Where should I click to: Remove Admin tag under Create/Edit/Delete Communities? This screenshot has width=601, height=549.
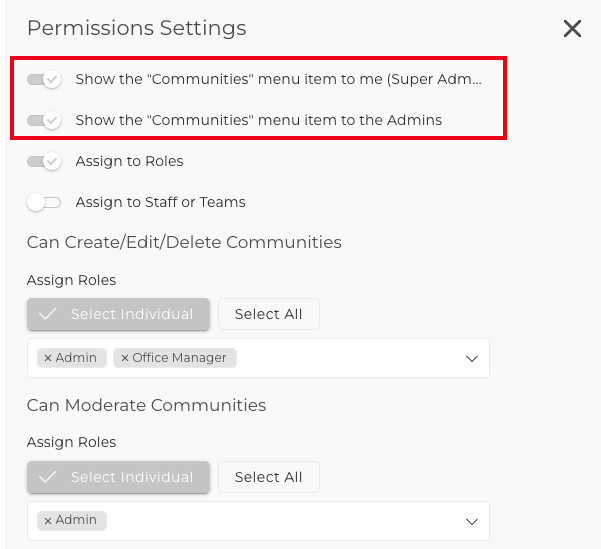tap(48, 358)
